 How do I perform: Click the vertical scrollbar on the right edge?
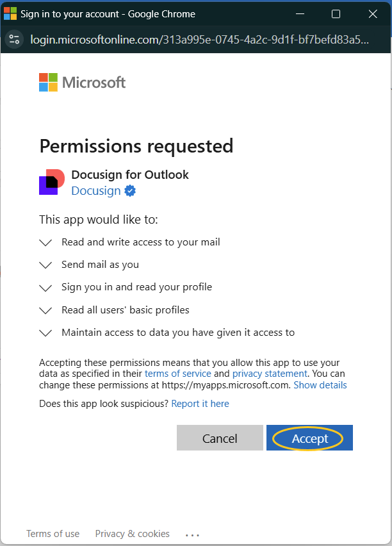388,128
